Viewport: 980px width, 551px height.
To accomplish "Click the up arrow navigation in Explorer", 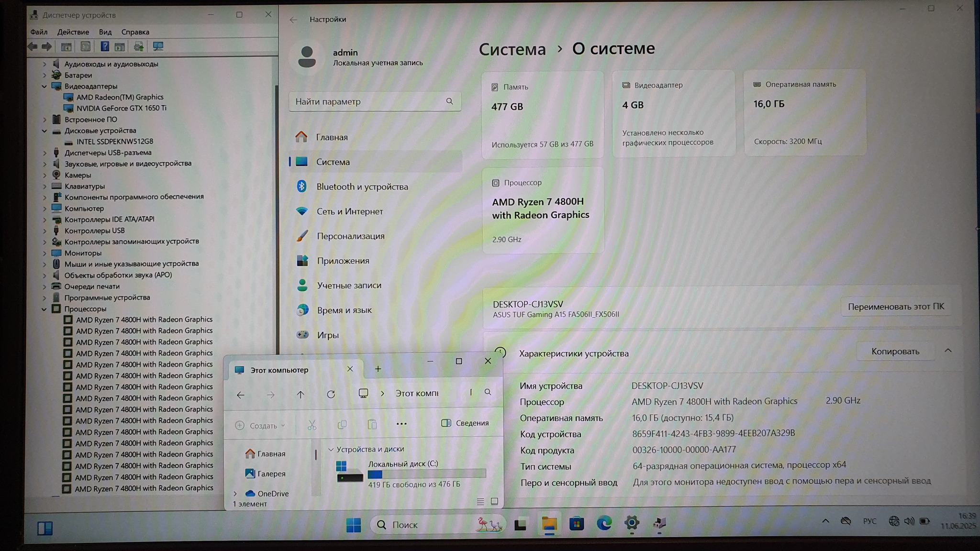I will tap(301, 395).
